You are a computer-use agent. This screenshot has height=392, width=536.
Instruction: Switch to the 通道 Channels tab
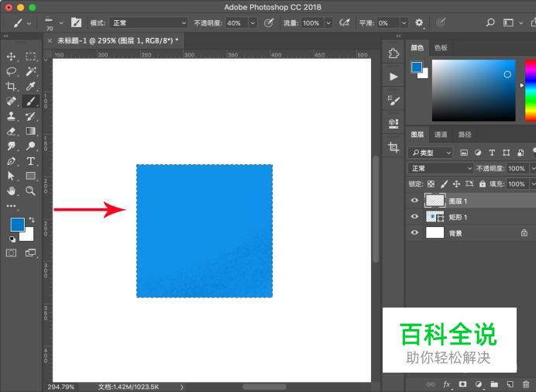click(x=441, y=134)
